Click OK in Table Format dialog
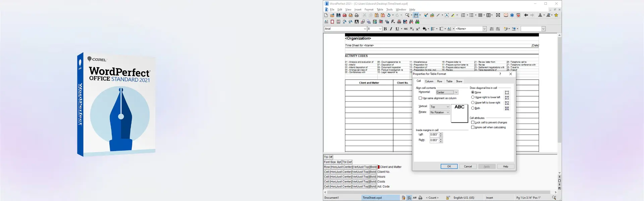 pyautogui.click(x=449, y=166)
